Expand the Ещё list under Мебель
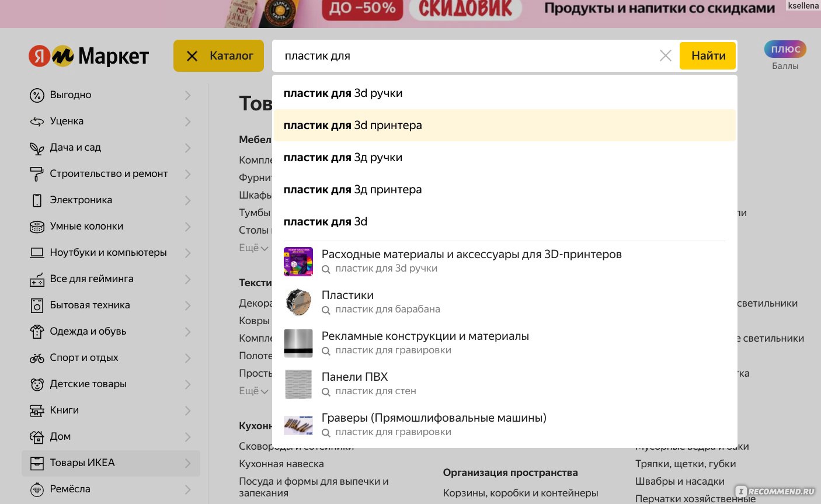This screenshot has height=504, width=821. 253,248
